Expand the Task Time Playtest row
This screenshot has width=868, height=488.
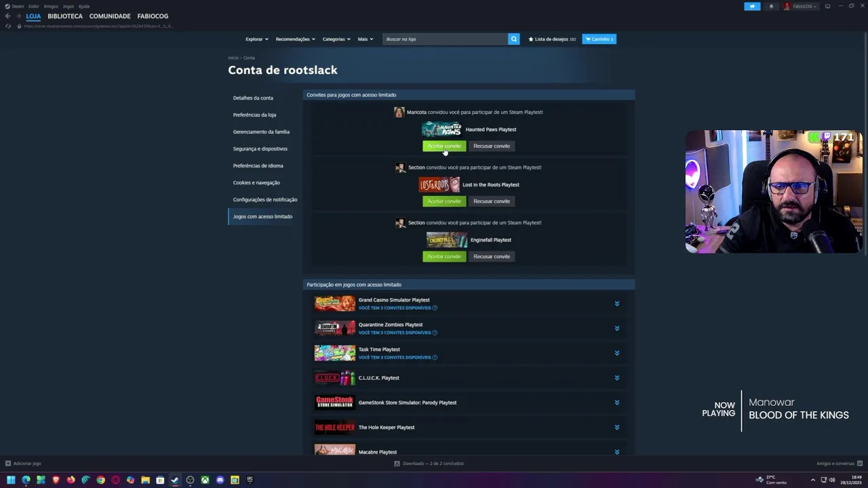pyautogui.click(x=617, y=353)
